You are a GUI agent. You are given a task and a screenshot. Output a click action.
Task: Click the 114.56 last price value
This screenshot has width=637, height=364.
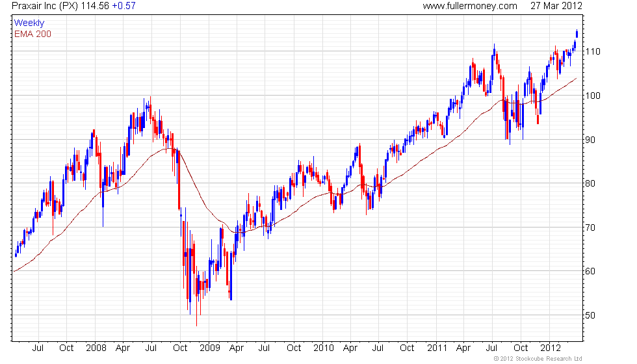point(95,6)
